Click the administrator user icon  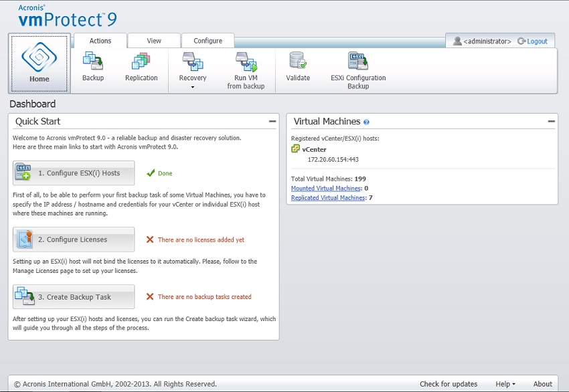click(x=457, y=41)
